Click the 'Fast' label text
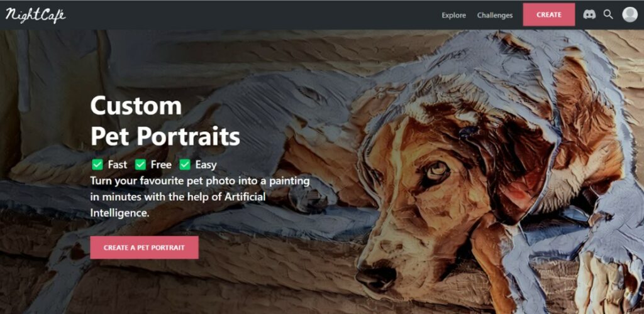644x314 pixels. tap(118, 165)
